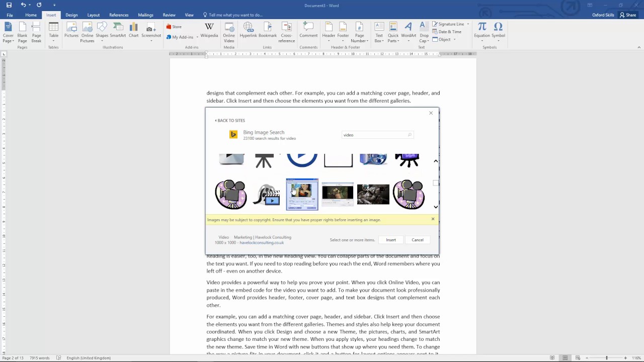Image resolution: width=644 pixels, height=362 pixels.
Task: Open the Store add-ins button
Action: 174,27
